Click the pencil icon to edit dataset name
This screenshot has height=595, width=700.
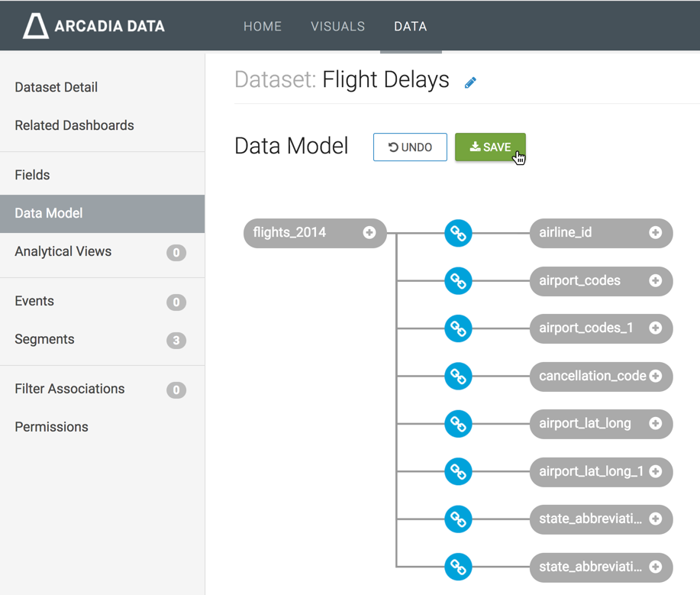coord(470,82)
